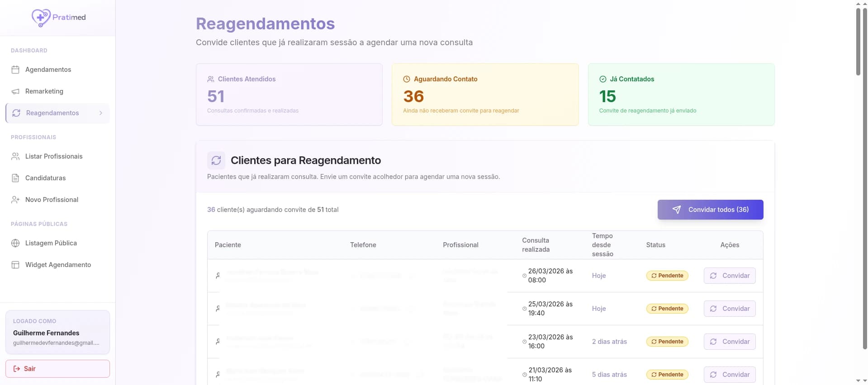Viewport: 868px width, 385px height.
Task: Go to the Remarketing page
Action: click(x=57, y=91)
